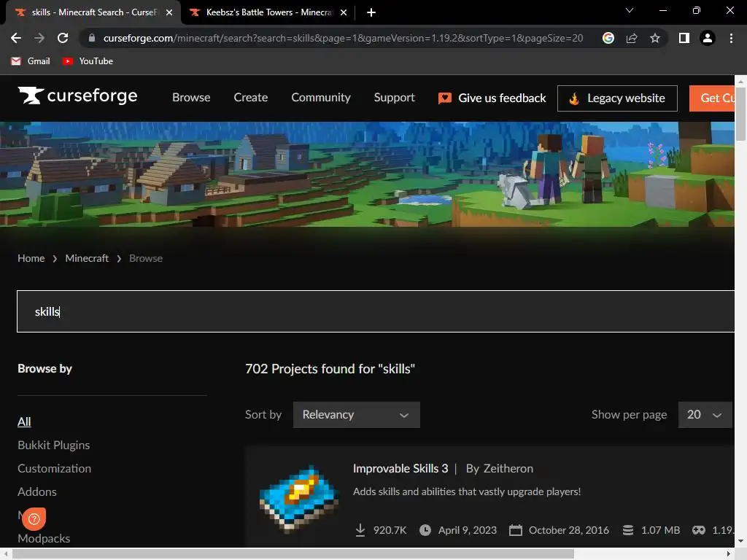Open the Show per page 20 dropdown
This screenshot has height=560, width=747.
705,415
